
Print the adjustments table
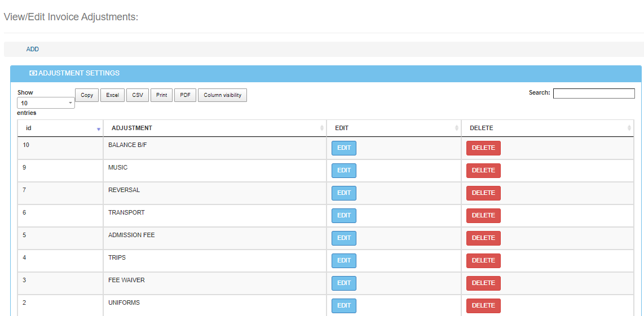(x=161, y=95)
